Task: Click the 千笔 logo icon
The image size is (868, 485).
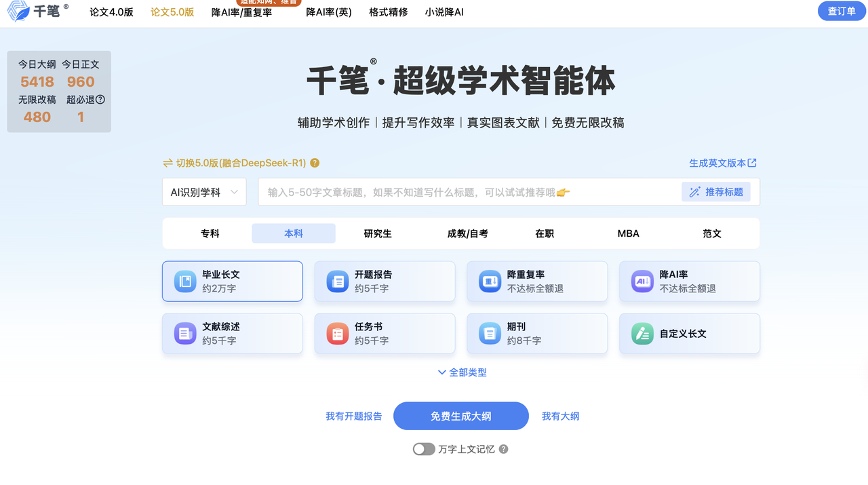Action: click(18, 12)
